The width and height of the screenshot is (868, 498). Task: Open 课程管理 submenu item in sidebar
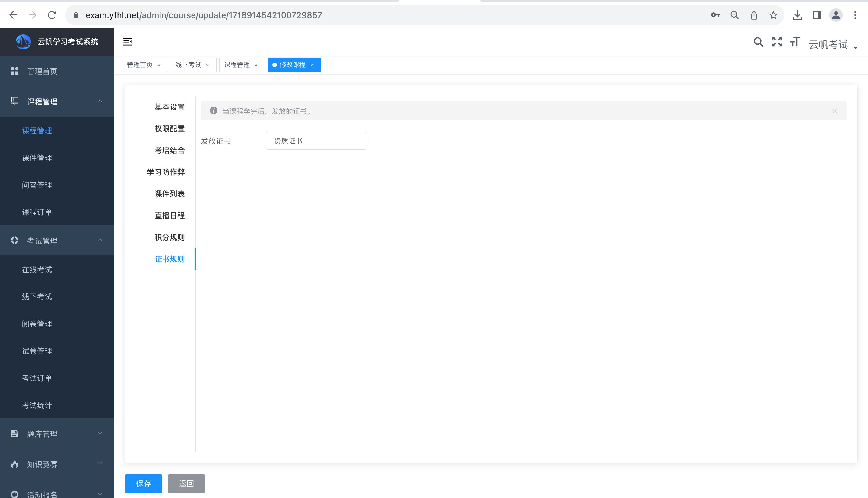click(x=57, y=131)
